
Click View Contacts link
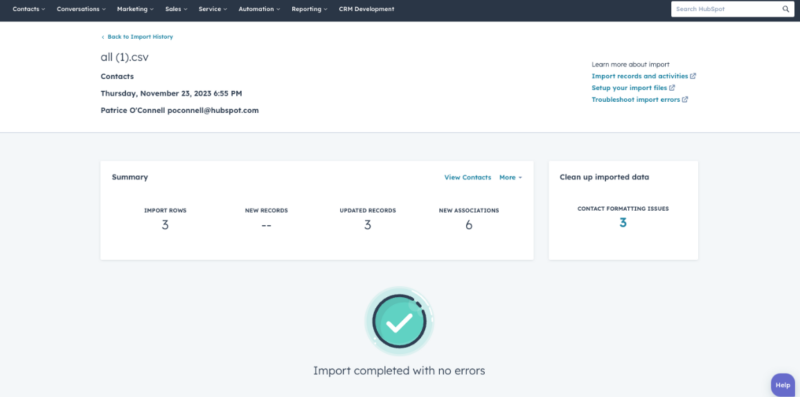point(467,178)
